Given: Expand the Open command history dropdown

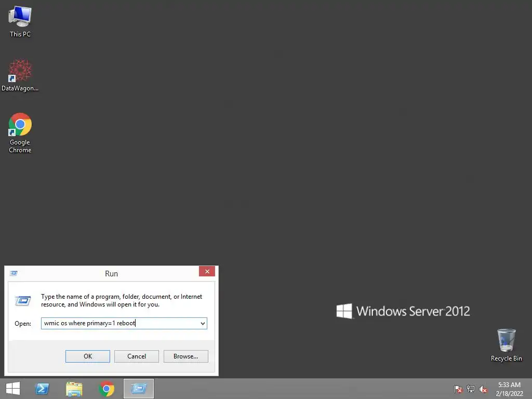Looking at the screenshot, I should 203,323.
